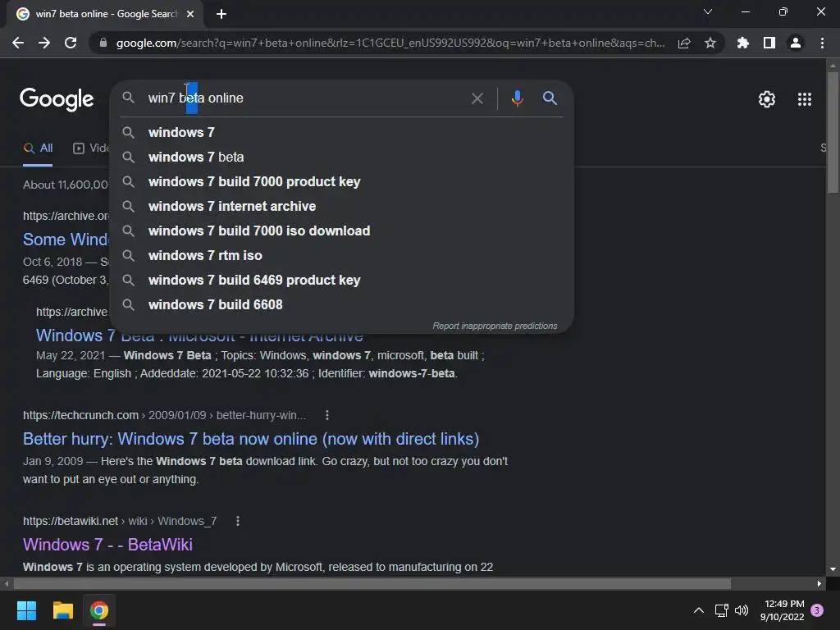Go to the Google homepage logo
840x630 pixels.
pyautogui.click(x=57, y=99)
